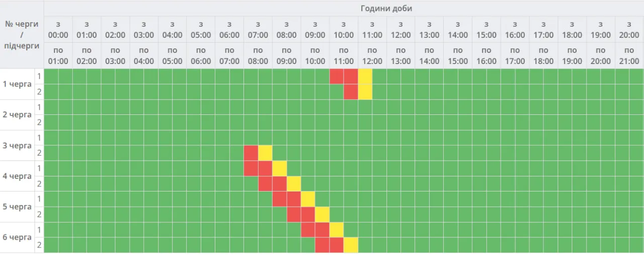Click the red cell in 3 черга subqueue 2
The height and width of the screenshot is (255, 644).
251,153
